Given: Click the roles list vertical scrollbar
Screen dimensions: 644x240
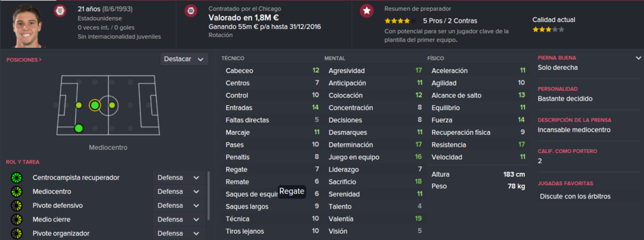Looking at the screenshot, I should (209, 195).
